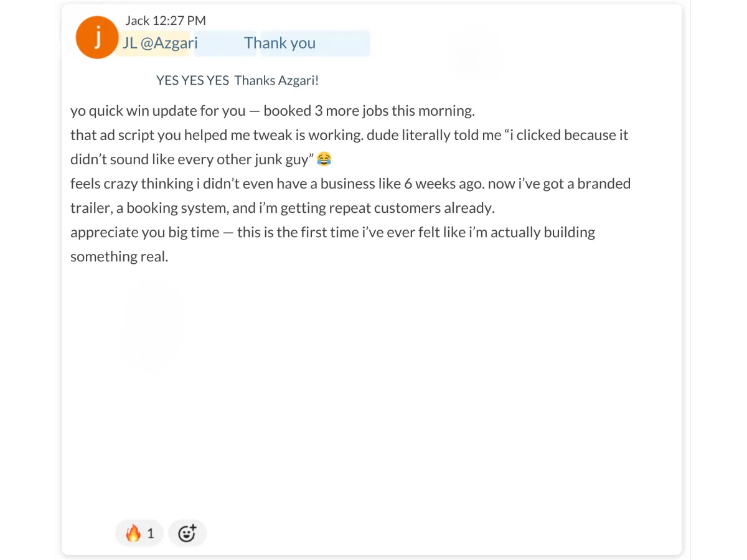This screenshot has width=747, height=560.
Task: Select the phrase booked 3 more jobs
Action: tap(319, 111)
